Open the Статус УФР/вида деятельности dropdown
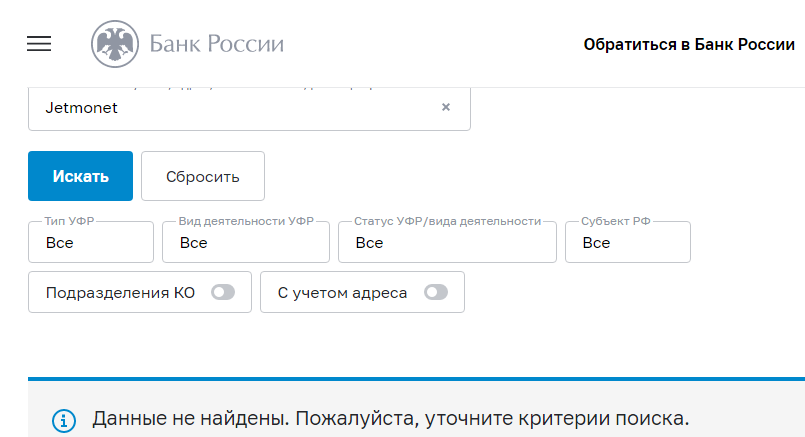Viewport: 805px width, 437px height. (x=447, y=242)
